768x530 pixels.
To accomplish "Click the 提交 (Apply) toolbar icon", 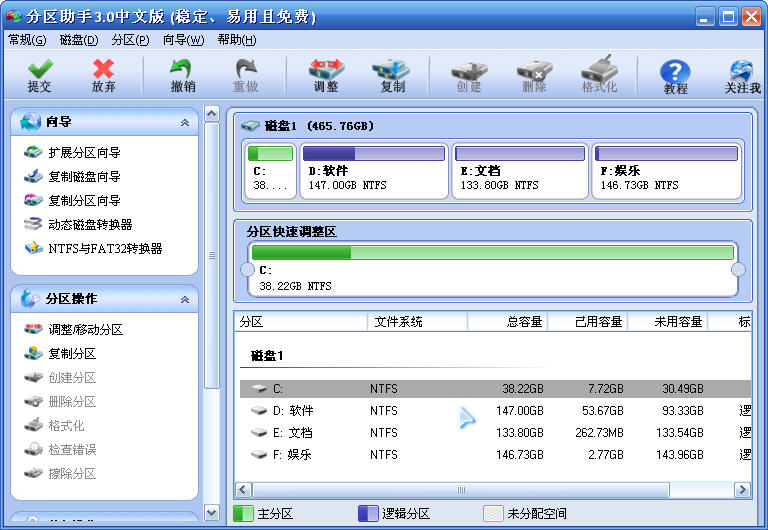I will click(39, 75).
